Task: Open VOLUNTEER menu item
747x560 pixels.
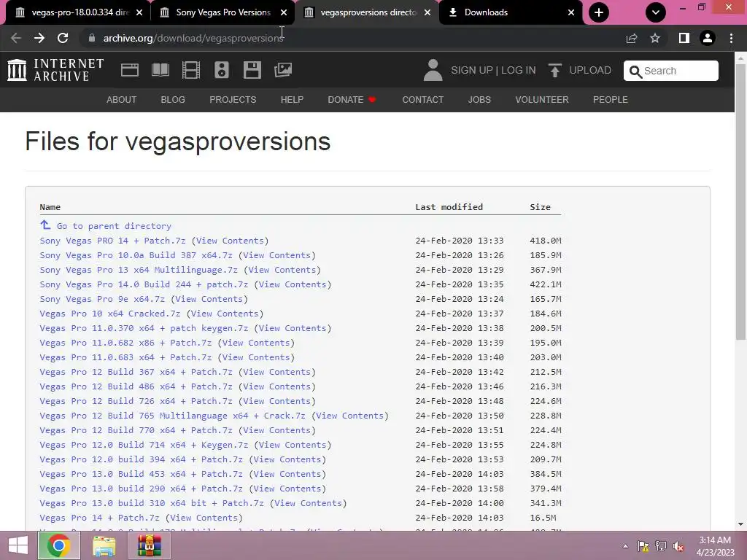Action: tap(542, 99)
